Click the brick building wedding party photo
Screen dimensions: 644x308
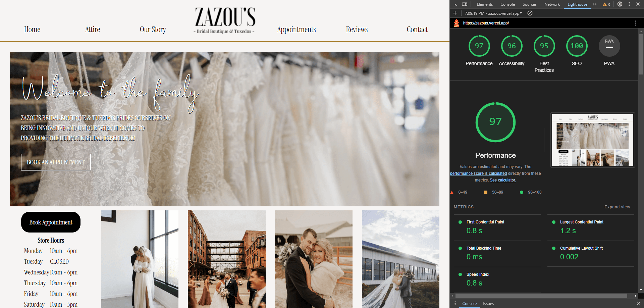227,259
